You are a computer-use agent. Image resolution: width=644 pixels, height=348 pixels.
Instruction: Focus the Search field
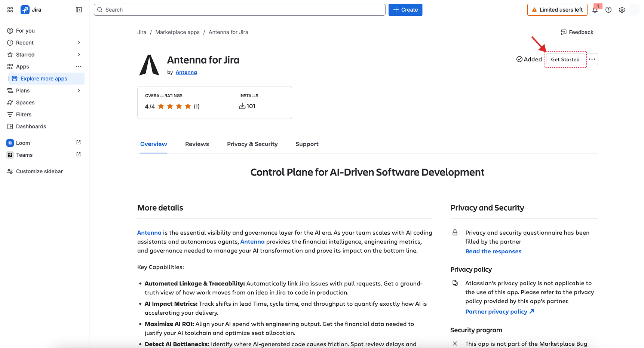(x=240, y=10)
